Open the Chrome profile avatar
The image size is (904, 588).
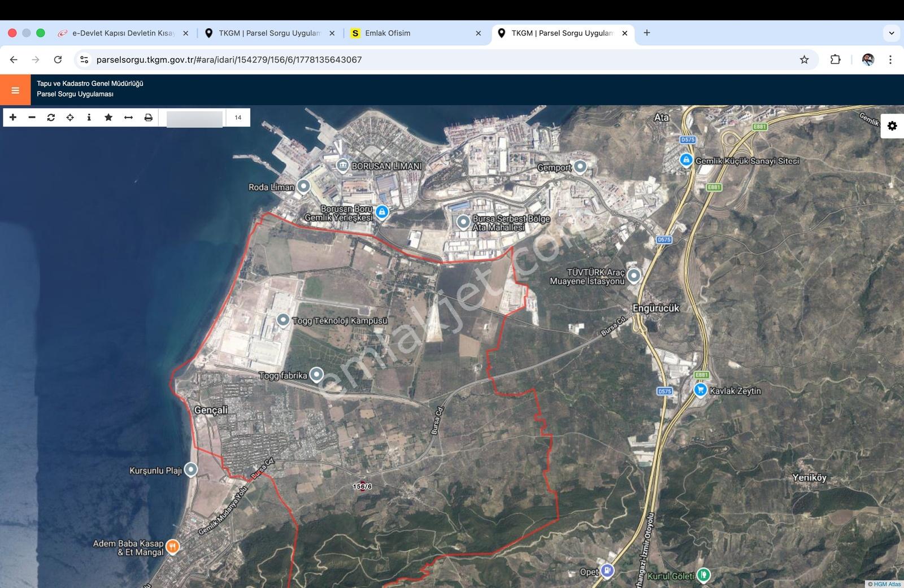(x=868, y=59)
